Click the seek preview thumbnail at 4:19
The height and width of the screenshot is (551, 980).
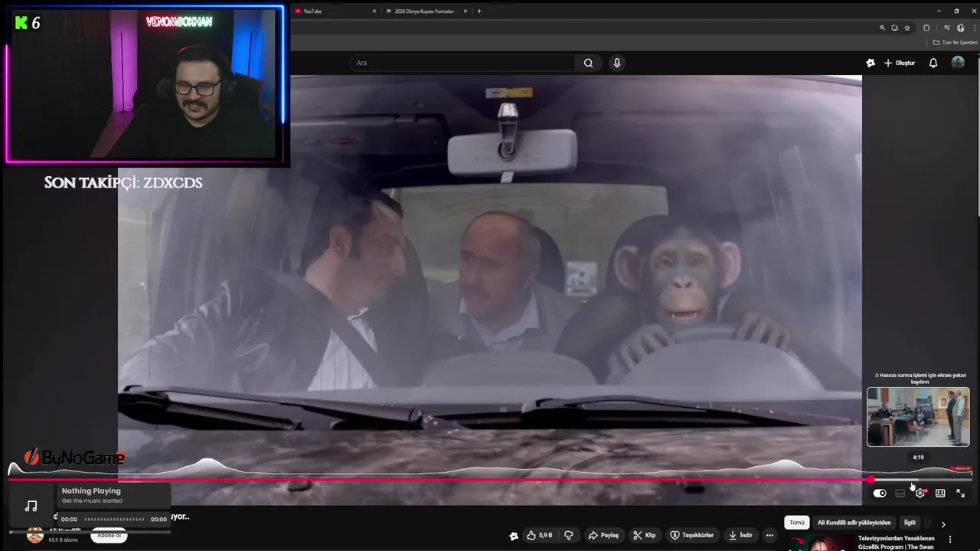918,417
